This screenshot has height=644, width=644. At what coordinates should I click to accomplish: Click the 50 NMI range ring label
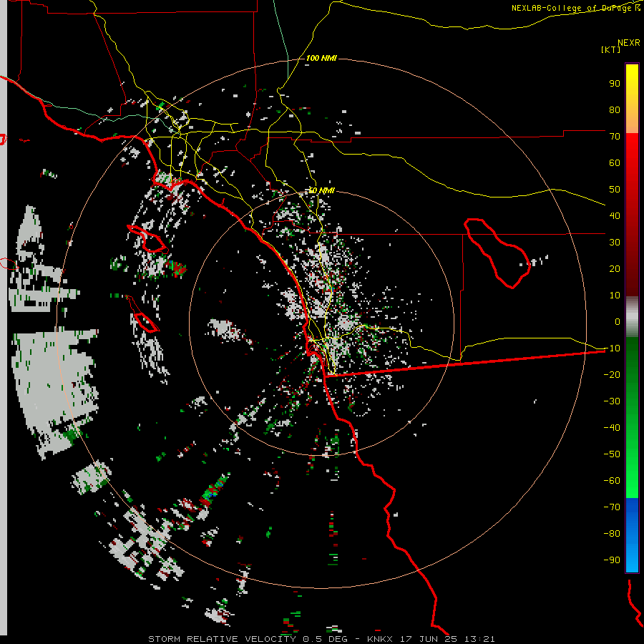coord(321,190)
